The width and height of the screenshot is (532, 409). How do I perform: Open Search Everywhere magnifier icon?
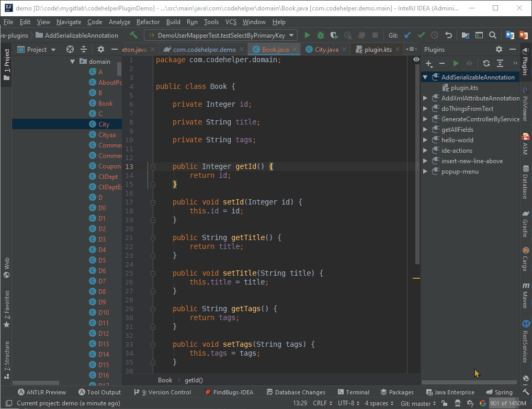tap(493, 35)
